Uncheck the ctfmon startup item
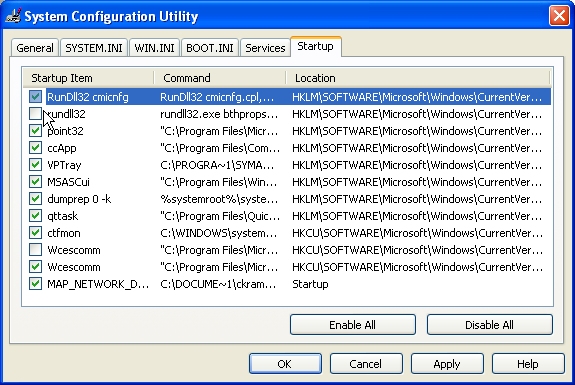575x385 pixels. [35, 233]
